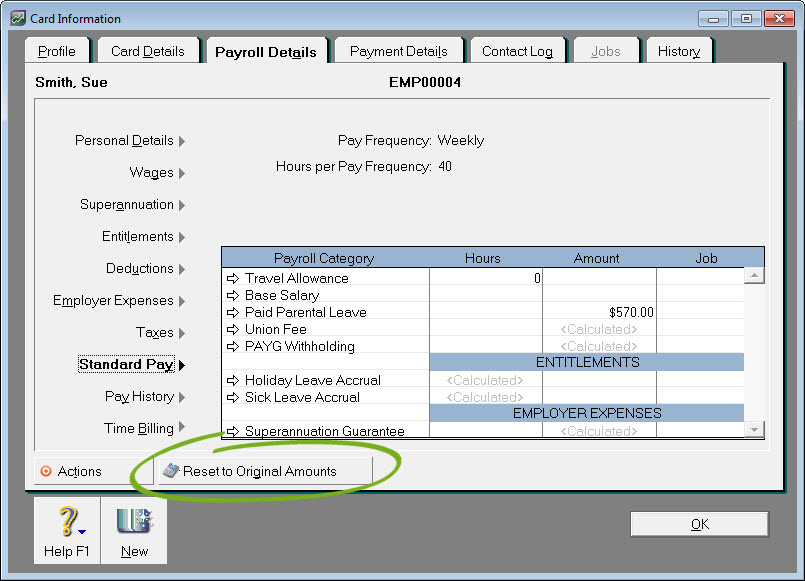This screenshot has width=805, height=581.
Task: Open the Contact Log tab
Action: (517, 51)
